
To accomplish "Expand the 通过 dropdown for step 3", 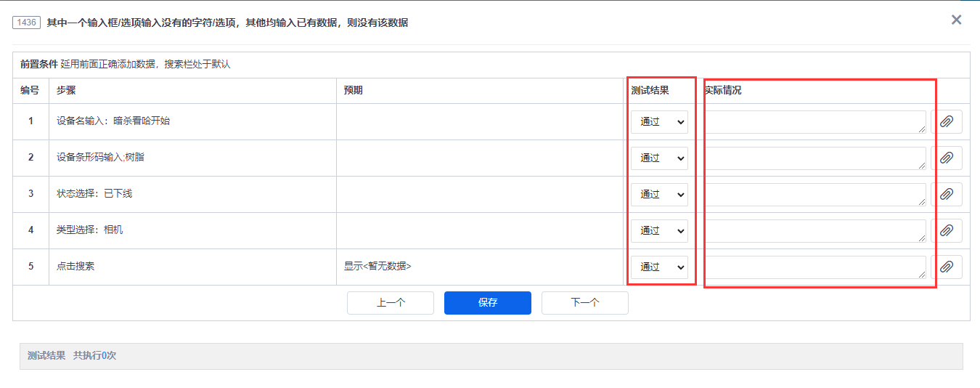I will point(659,195).
